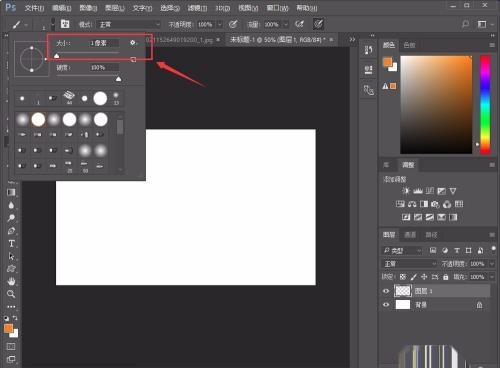Image resolution: width=500 pixels, height=368 pixels.
Task: Create new preset from this brush icon
Action: 133,60
